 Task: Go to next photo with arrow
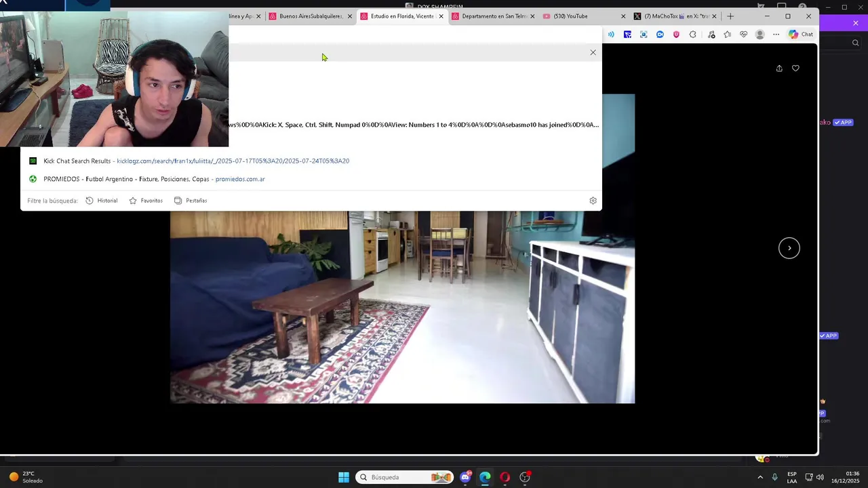pyautogui.click(x=789, y=248)
